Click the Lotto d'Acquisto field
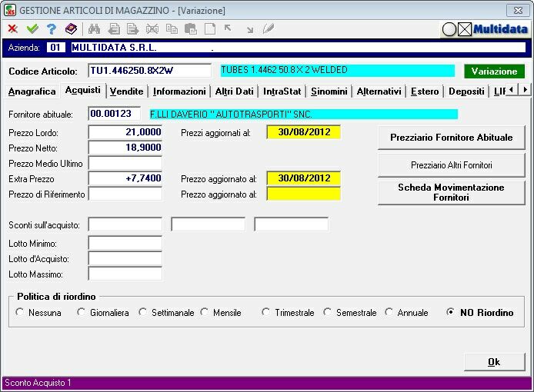This screenshot has height=392, width=534. 125,258
